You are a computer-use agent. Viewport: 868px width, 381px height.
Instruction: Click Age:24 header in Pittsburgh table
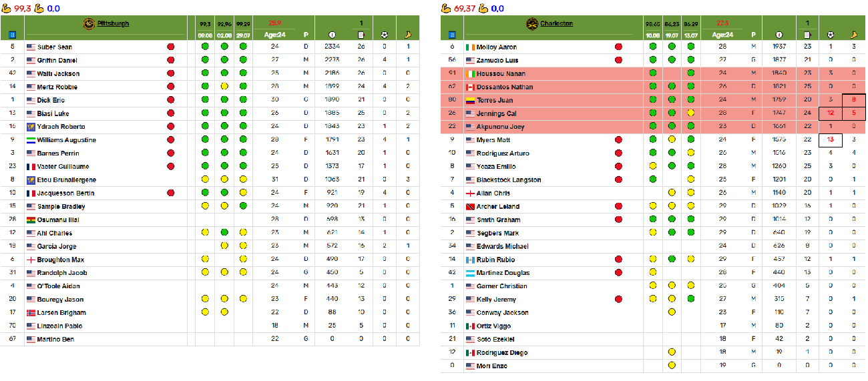point(274,35)
